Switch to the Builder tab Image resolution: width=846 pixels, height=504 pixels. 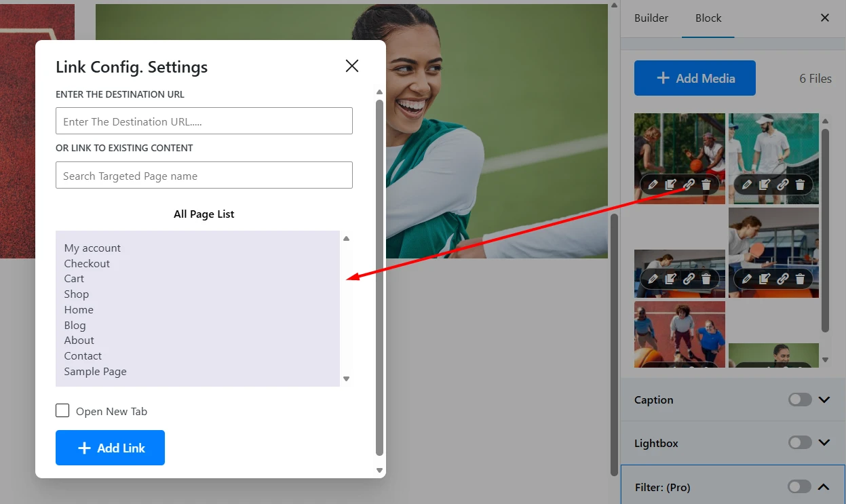[651, 18]
